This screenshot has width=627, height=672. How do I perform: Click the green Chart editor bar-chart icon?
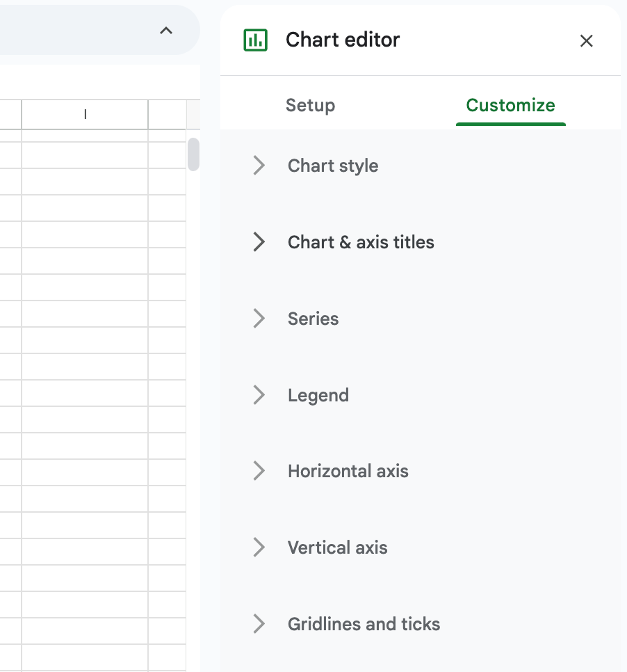coord(255,40)
